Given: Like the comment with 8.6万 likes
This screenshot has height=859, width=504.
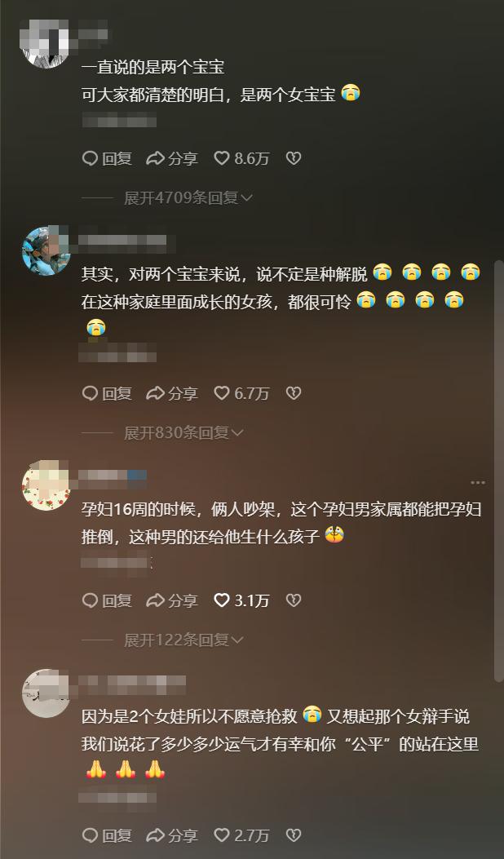Looking at the screenshot, I should 241,158.
